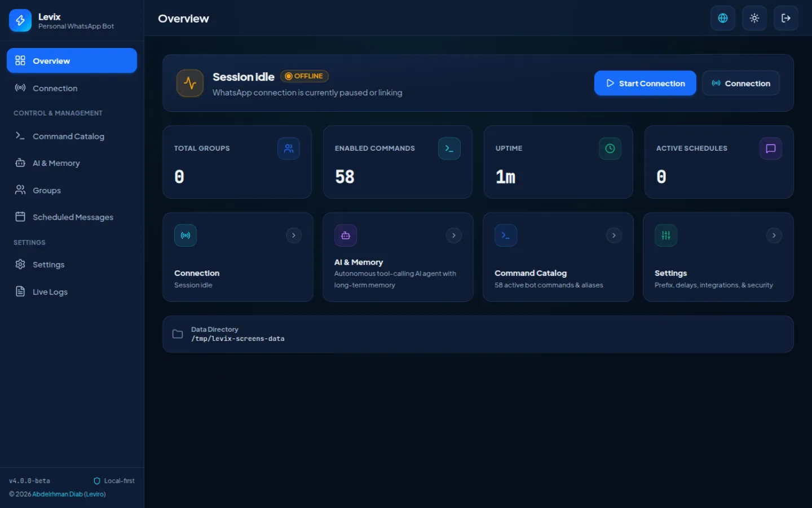Select Overview in the sidebar

coord(72,60)
